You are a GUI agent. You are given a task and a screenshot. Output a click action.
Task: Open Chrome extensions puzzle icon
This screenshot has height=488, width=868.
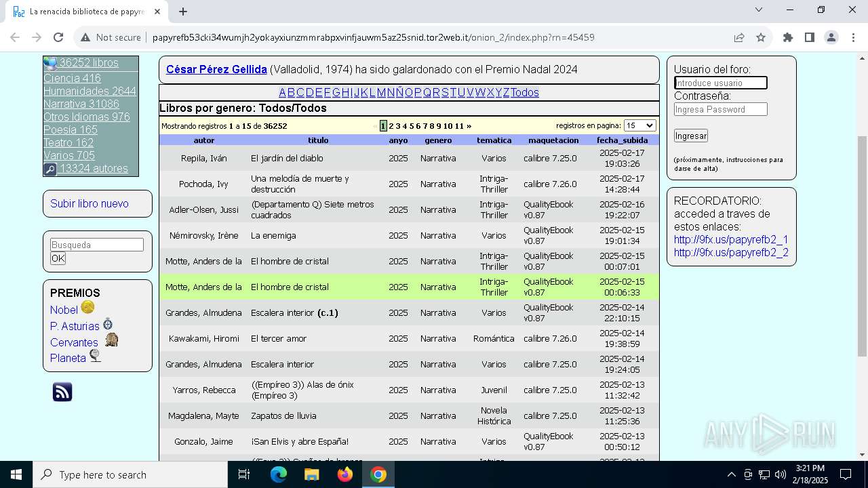tap(788, 37)
